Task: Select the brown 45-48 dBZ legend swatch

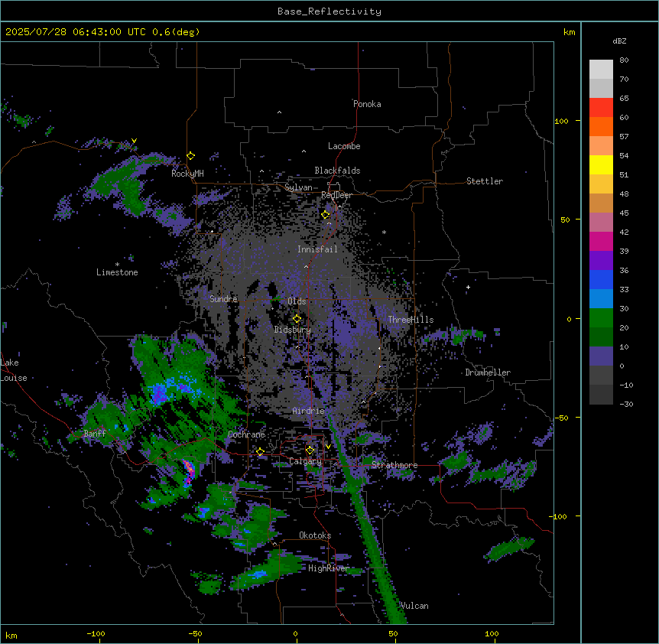Action: [x=601, y=203]
